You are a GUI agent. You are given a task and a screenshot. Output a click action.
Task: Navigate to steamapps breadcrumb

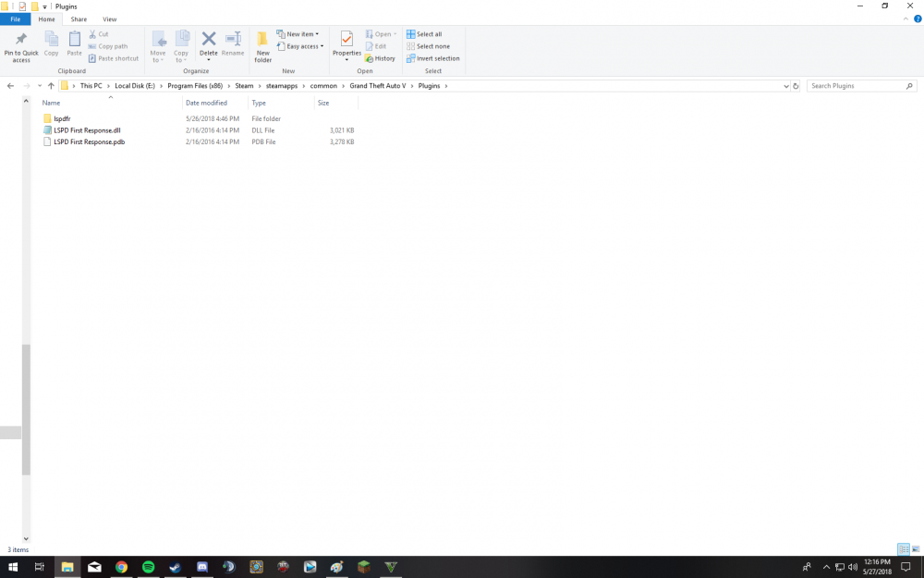pos(282,86)
